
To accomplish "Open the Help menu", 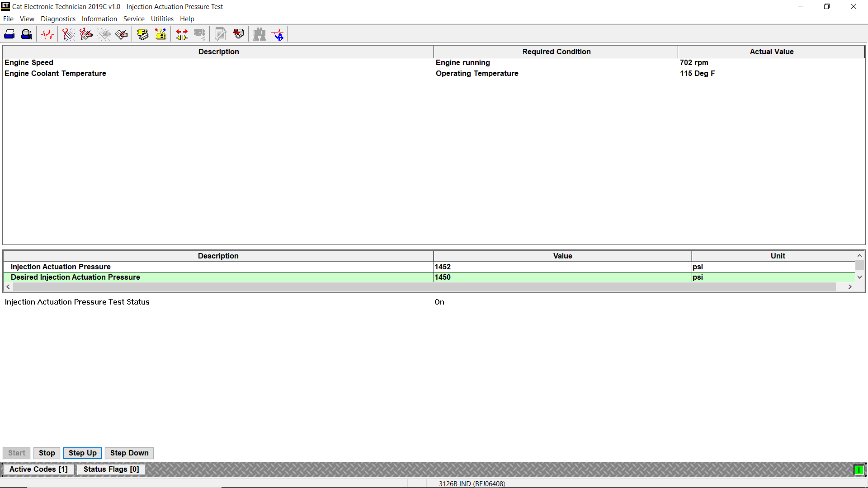I will point(187,19).
